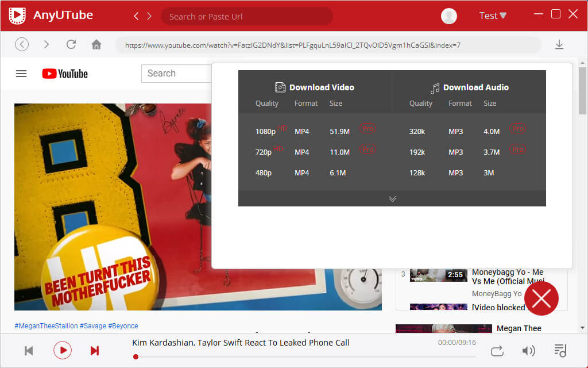588x368 pixels.
Task: Select 720p MP4 11.0M video download
Action: 315,152
